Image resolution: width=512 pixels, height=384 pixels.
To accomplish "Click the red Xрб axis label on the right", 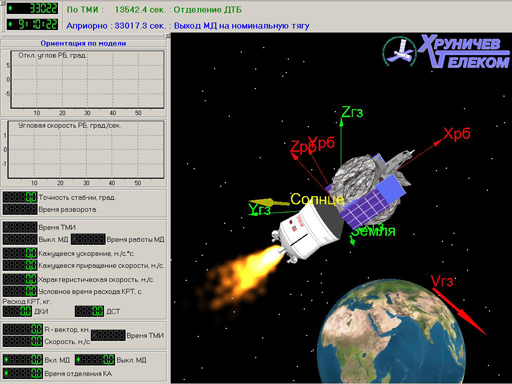I will click(x=457, y=133).
